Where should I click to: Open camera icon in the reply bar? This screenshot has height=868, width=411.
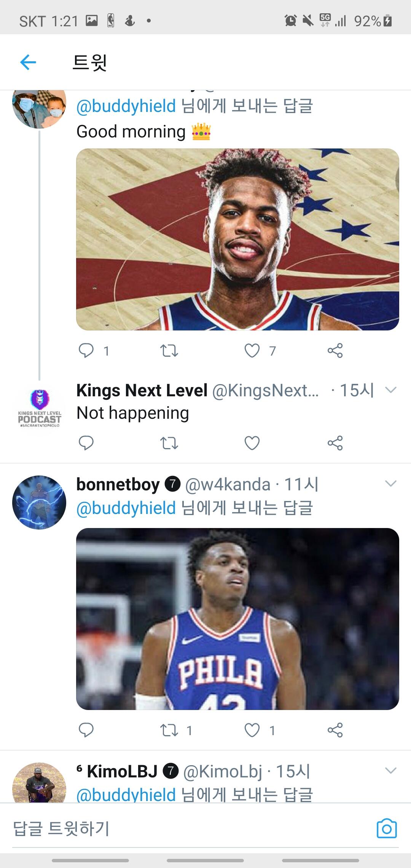(x=386, y=828)
